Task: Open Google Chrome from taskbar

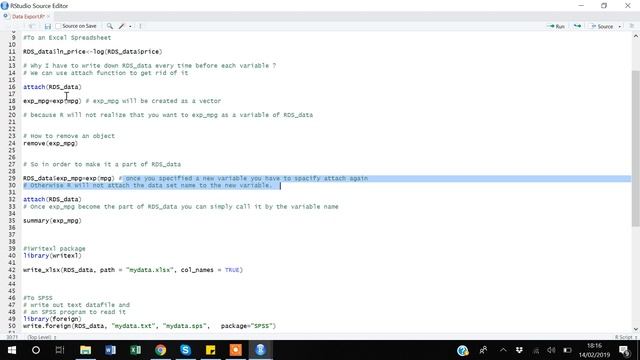Action: (160, 350)
